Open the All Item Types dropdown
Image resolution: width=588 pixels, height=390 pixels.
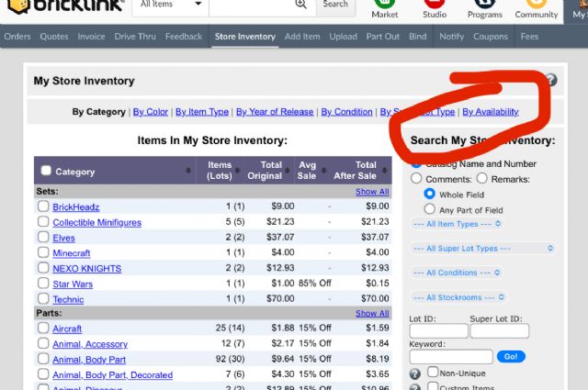click(457, 223)
